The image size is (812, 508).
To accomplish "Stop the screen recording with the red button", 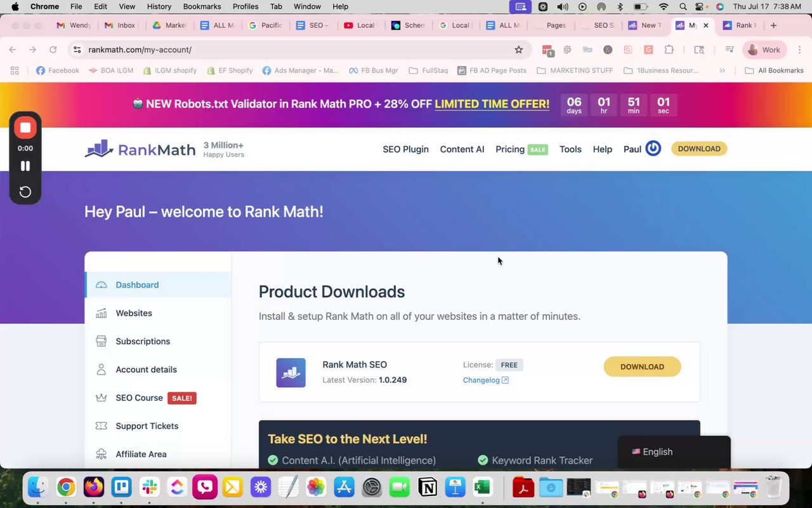I will point(25,128).
